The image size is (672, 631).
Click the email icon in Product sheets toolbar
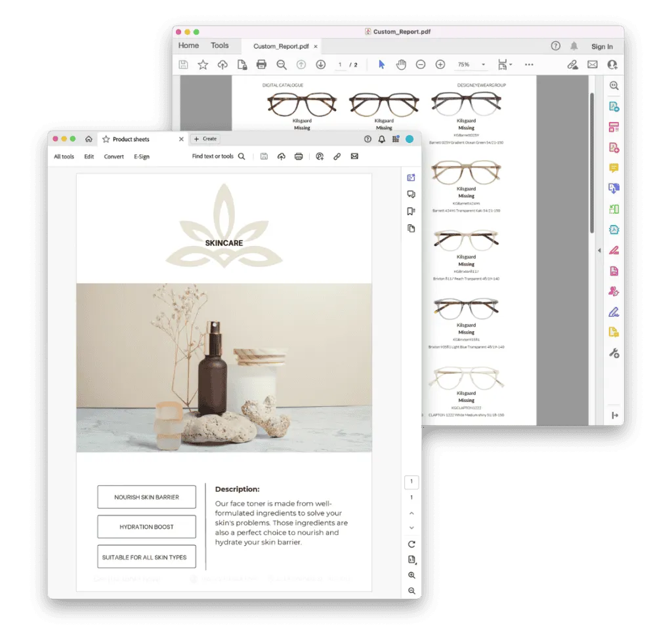tap(354, 156)
